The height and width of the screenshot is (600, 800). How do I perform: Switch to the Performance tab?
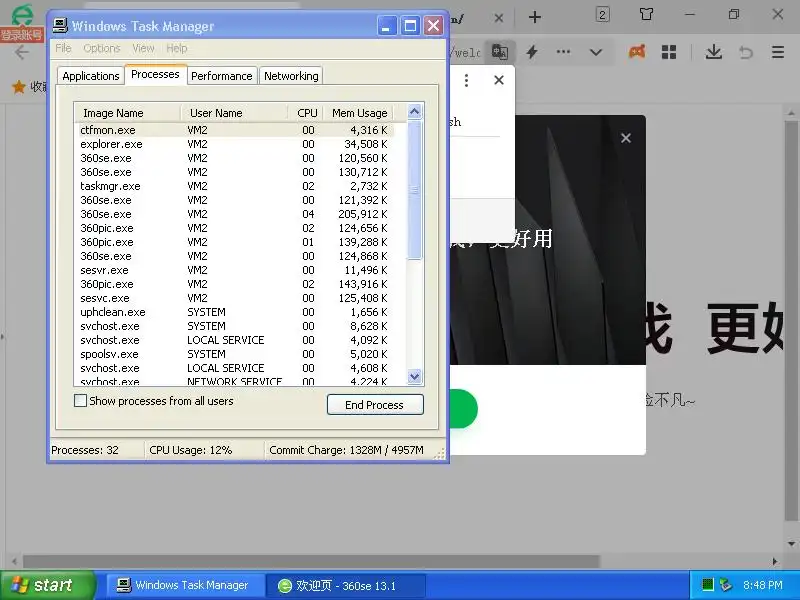click(x=221, y=76)
